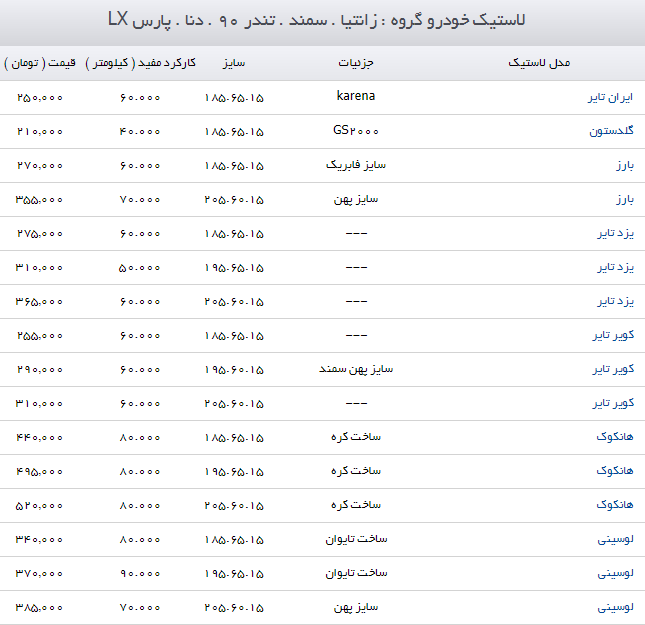This screenshot has height=625, width=645.
Task: Click the سایز column header
Action: tap(234, 63)
